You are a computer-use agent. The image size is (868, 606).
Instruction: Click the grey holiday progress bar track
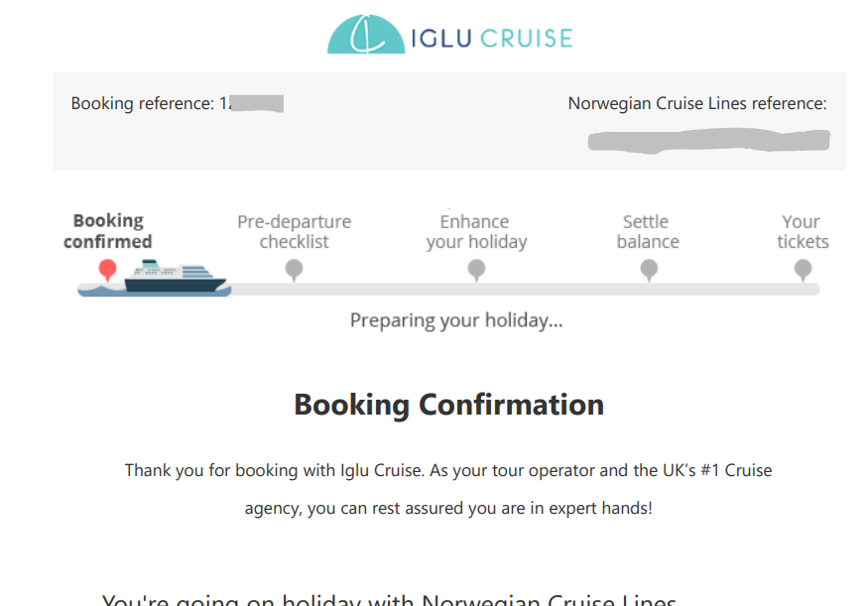pyautogui.click(x=525, y=290)
